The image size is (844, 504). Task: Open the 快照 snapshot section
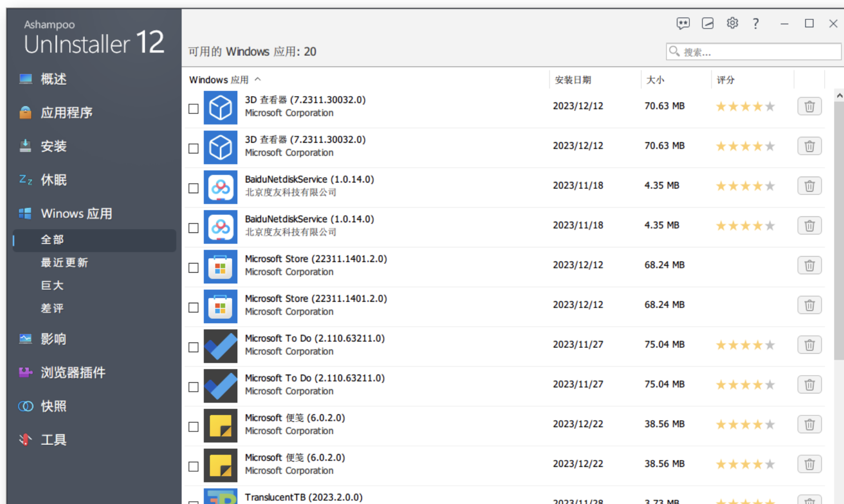pyautogui.click(x=53, y=406)
